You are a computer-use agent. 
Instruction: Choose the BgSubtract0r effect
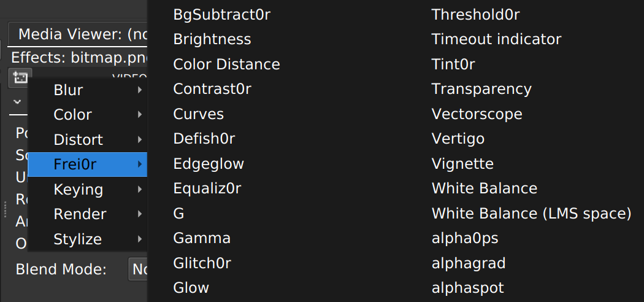tap(222, 15)
